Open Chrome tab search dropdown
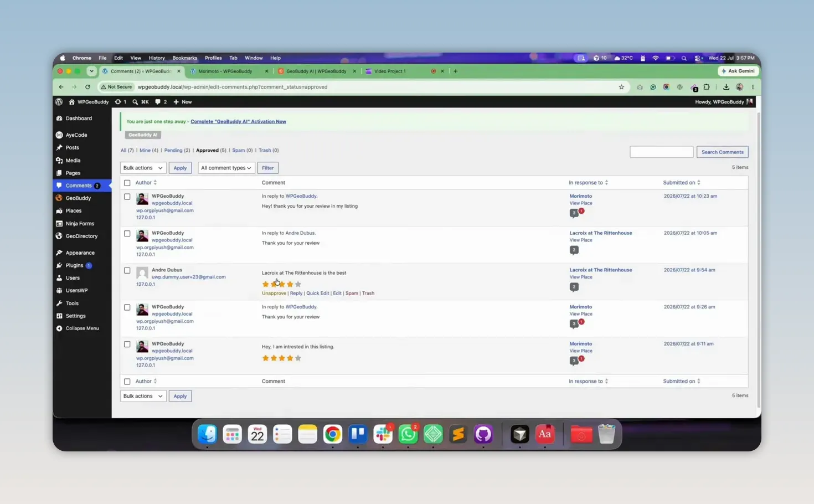This screenshot has width=814, height=504. pyautogui.click(x=91, y=71)
